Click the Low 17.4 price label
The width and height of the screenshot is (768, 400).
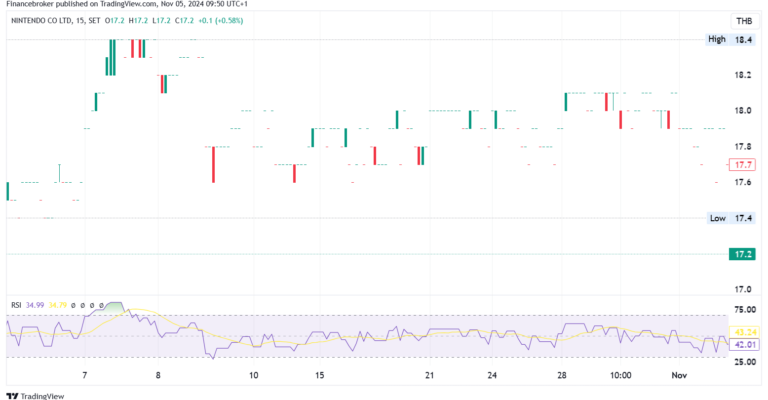730,218
